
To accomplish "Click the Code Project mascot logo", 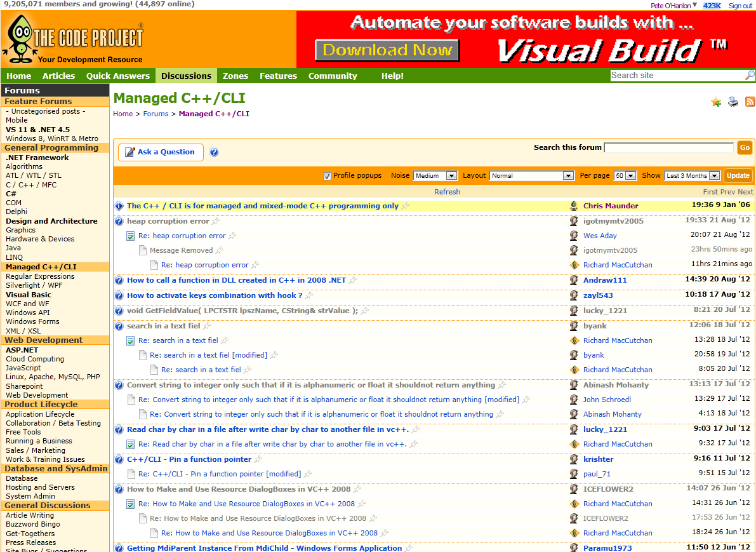I will point(19,39).
